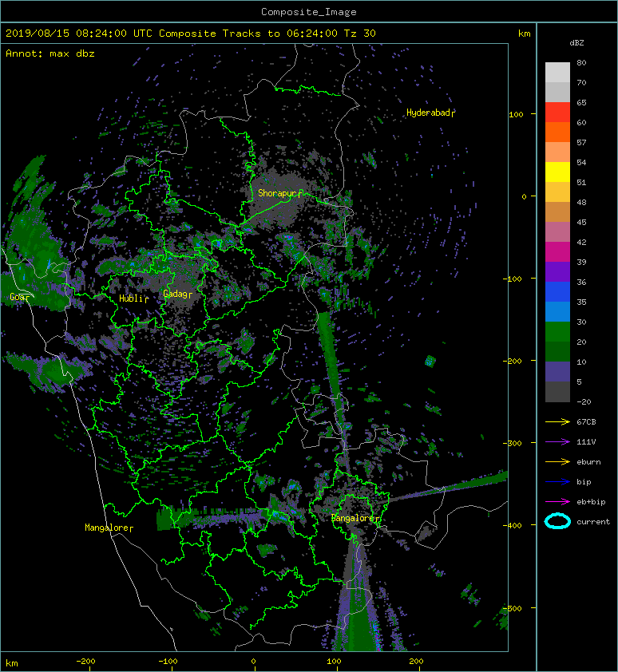
Task: Select the magenta 42–39 dBZ swatch
Action: click(x=557, y=251)
